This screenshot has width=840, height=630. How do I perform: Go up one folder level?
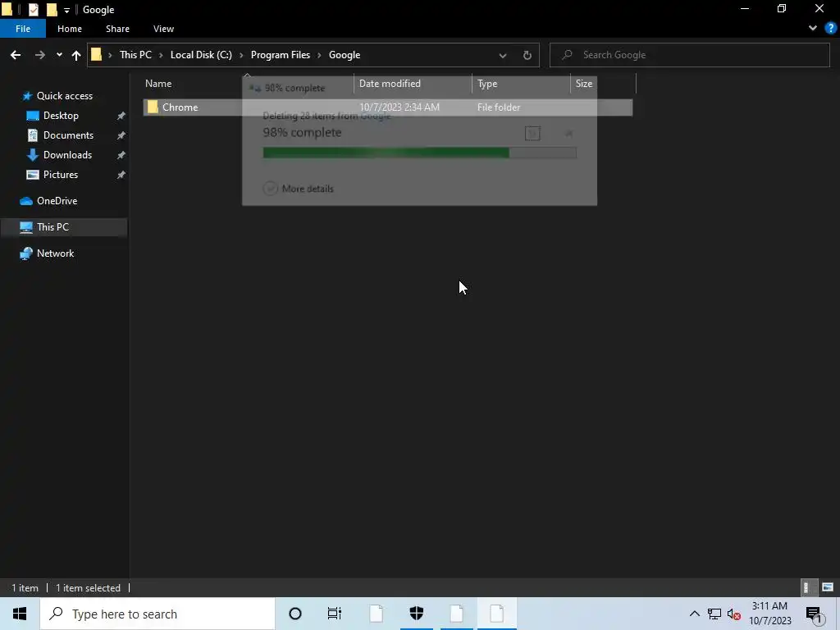(x=76, y=55)
